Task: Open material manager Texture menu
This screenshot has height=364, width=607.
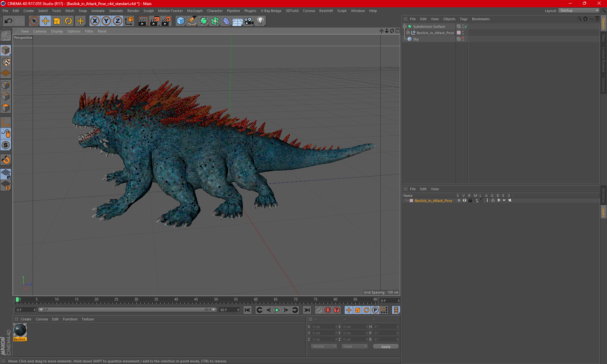Action: click(x=88, y=319)
